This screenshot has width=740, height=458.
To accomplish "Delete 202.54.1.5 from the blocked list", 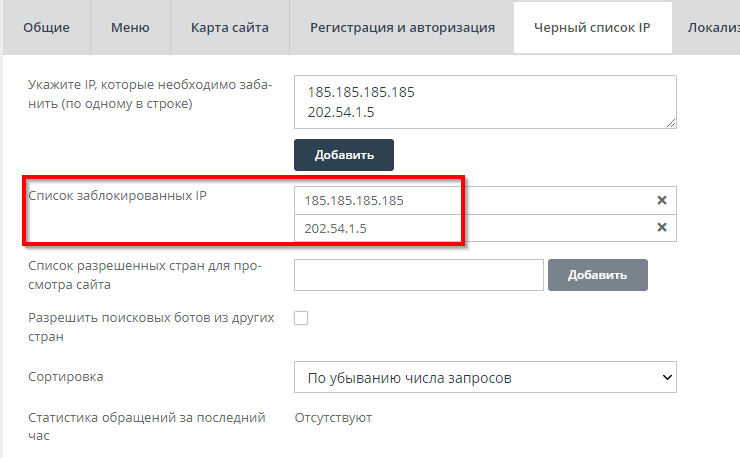I will 661,227.
